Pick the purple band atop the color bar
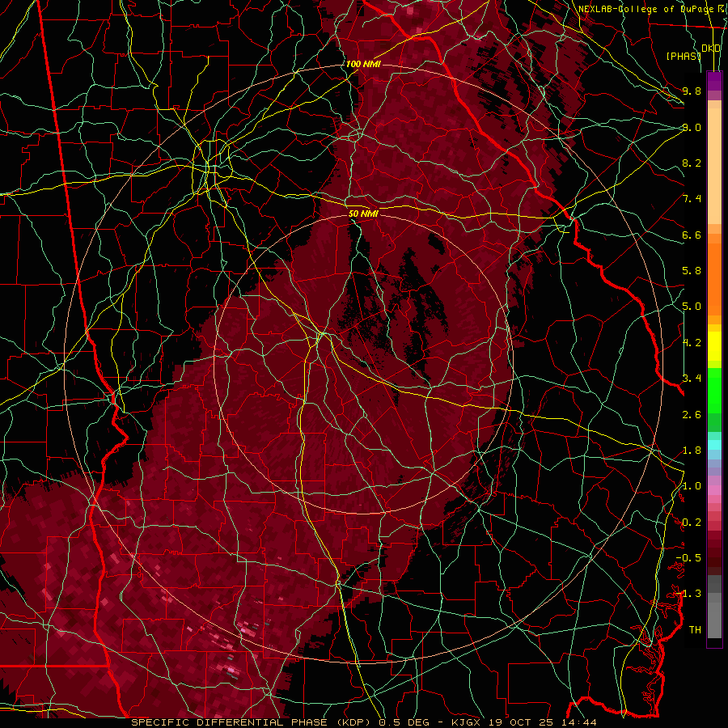This screenshot has height=728, width=728. [714, 82]
